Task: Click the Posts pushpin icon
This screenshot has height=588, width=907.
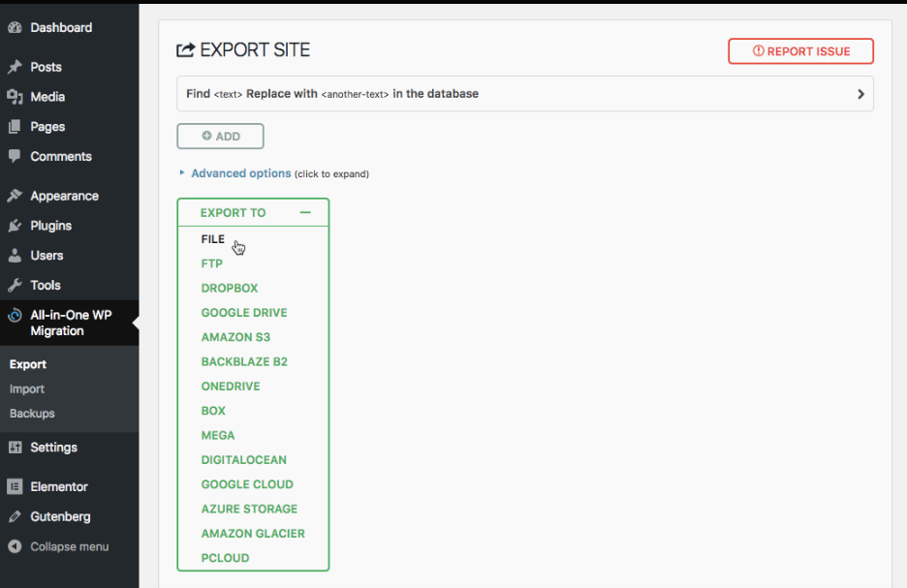Action: coord(16,67)
